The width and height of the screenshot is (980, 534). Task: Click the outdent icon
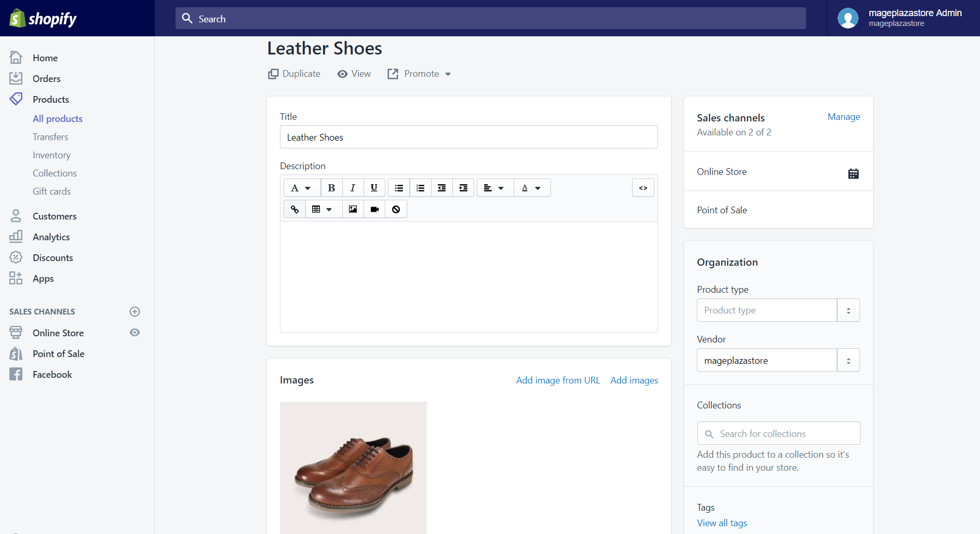pos(441,188)
